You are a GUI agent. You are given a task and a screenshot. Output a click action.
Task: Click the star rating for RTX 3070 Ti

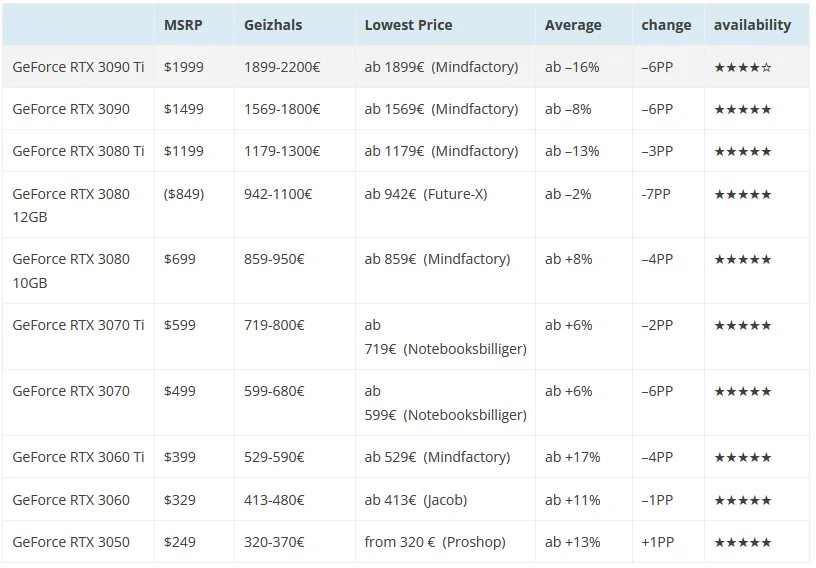click(x=743, y=325)
